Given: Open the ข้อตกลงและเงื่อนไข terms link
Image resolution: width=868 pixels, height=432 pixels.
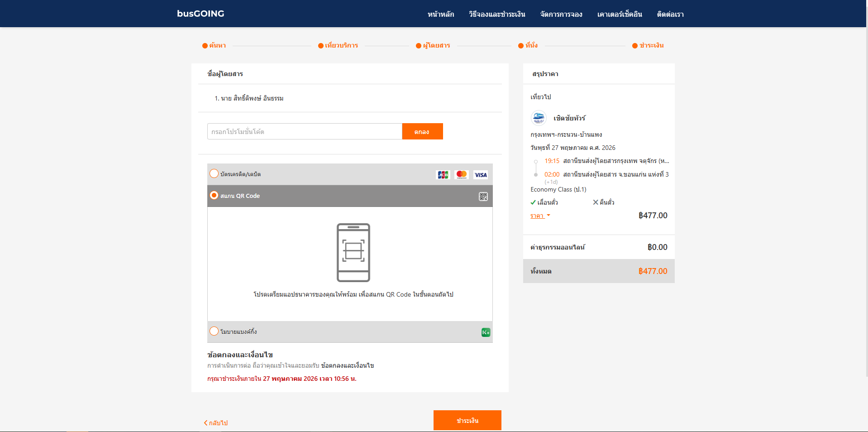Looking at the screenshot, I should (348, 365).
